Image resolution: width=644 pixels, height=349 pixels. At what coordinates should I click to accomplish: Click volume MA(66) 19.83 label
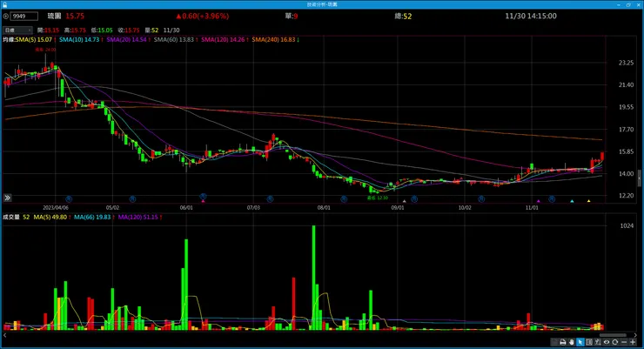coord(92,217)
